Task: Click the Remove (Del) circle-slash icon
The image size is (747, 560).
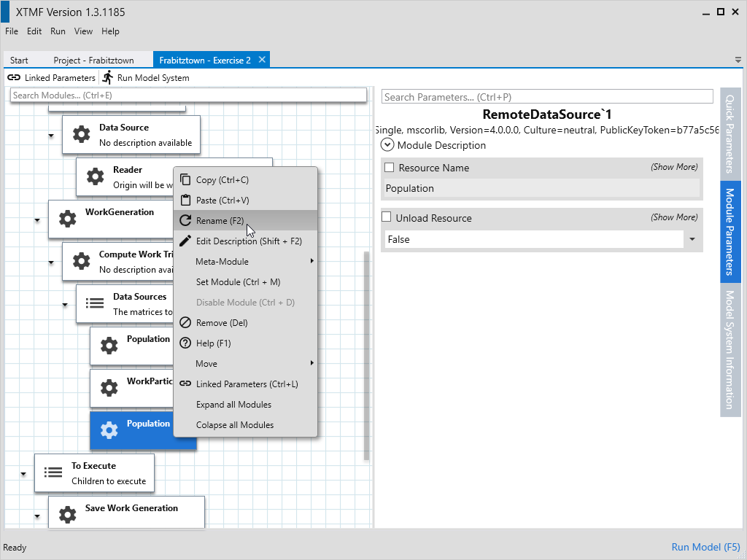Action: point(185,323)
